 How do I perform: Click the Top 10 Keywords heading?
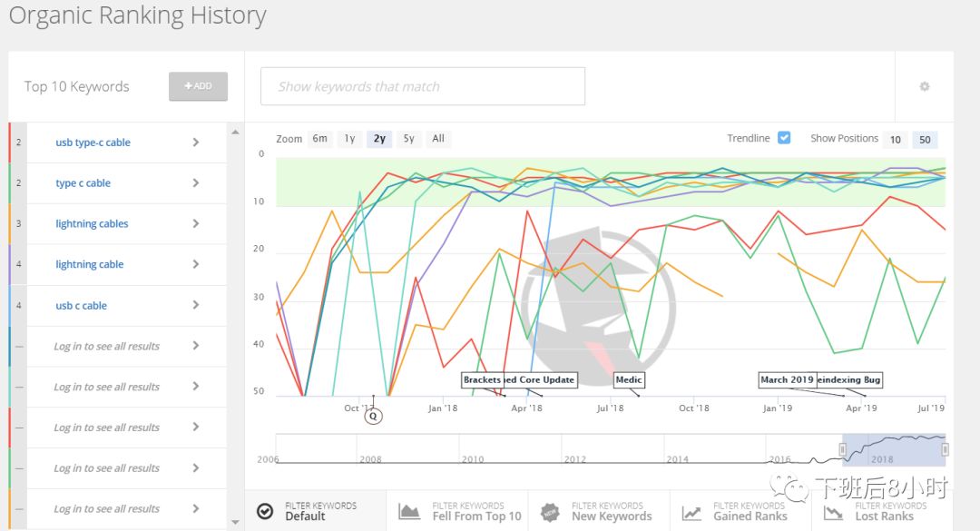click(77, 86)
